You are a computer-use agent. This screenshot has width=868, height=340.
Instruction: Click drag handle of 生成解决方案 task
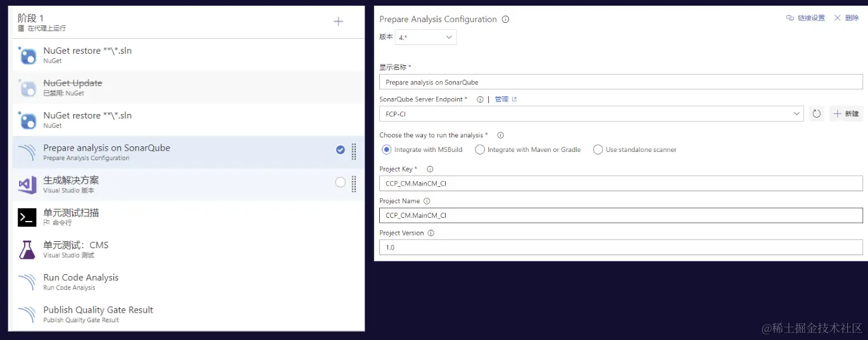click(x=354, y=184)
